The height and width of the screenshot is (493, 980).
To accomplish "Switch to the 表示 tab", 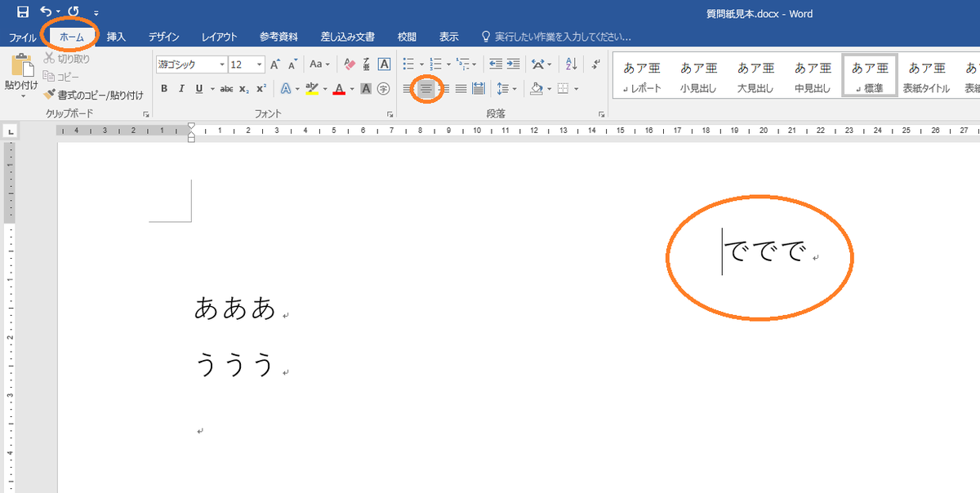I will (x=449, y=37).
